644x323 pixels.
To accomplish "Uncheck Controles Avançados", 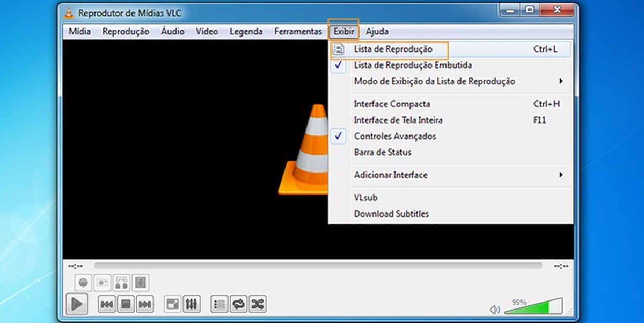I will coord(451,136).
